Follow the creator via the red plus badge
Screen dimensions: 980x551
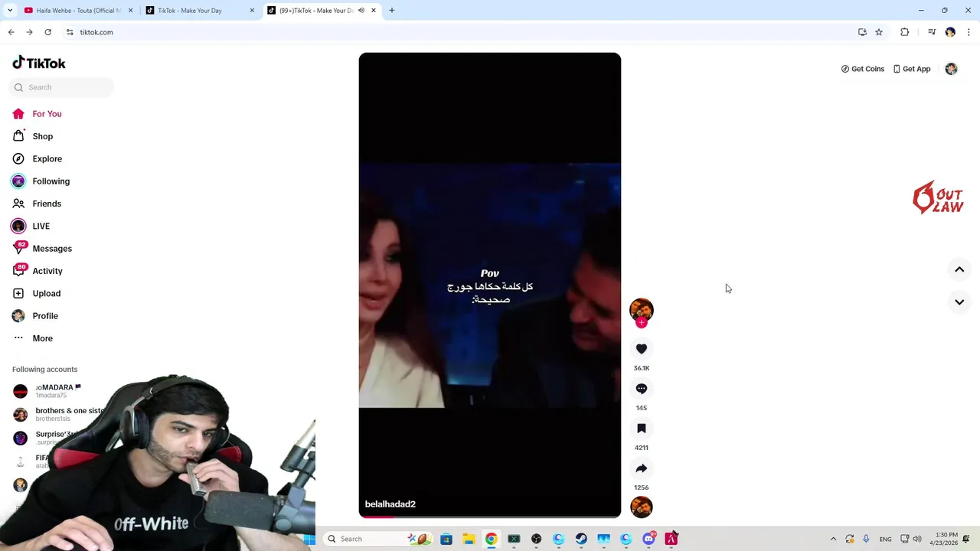(x=642, y=323)
